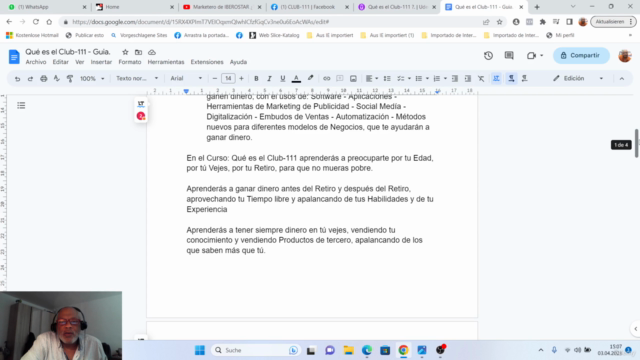
Task: Star the document title
Action: [x=125, y=52]
